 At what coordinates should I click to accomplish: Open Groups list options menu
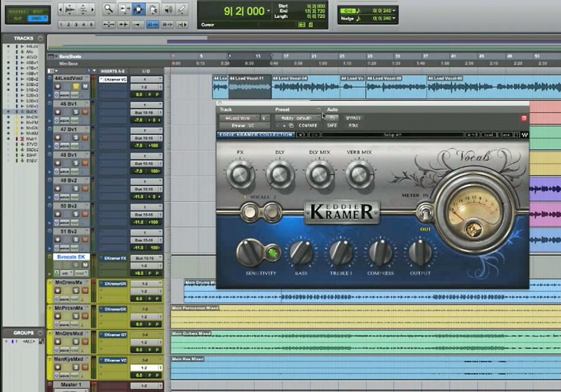pos(40,333)
